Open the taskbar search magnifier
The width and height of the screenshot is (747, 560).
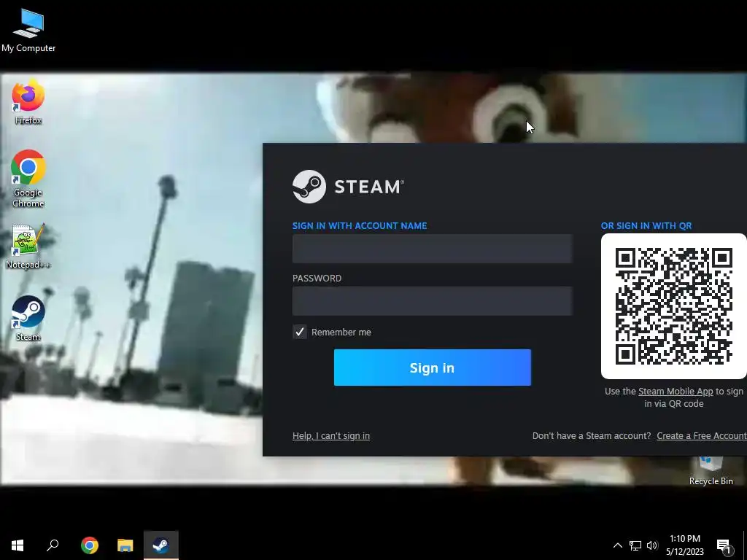pyautogui.click(x=53, y=545)
